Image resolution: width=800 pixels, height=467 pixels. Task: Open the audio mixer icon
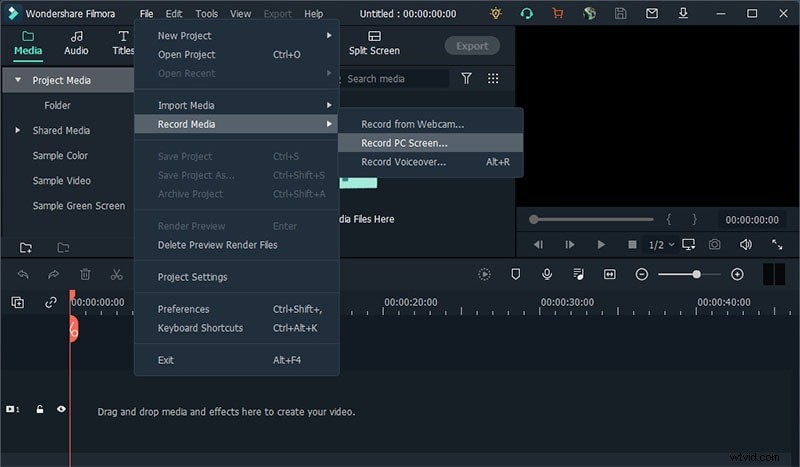[x=578, y=275]
